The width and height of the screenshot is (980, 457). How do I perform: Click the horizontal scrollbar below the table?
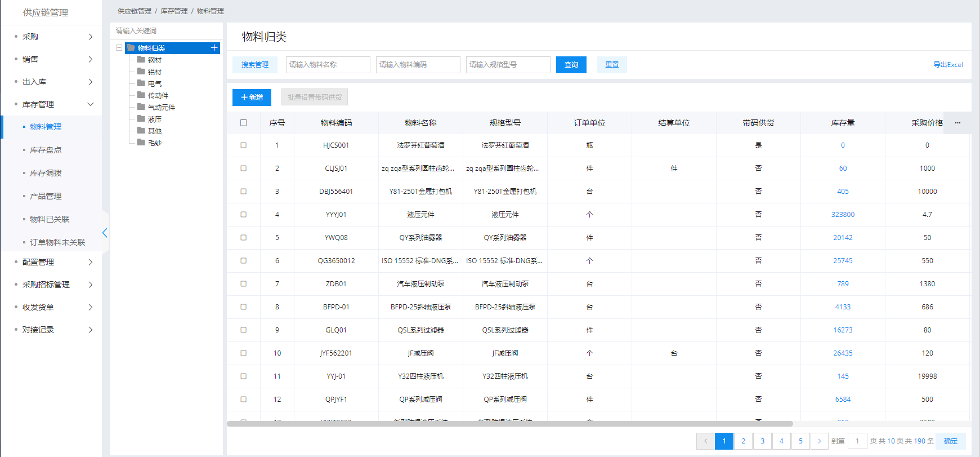tap(509, 424)
